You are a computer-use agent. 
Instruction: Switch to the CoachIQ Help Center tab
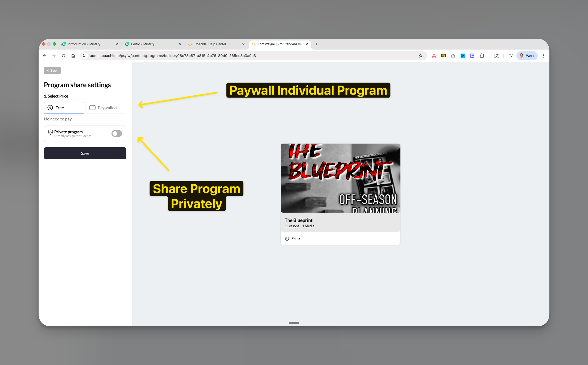[x=210, y=44]
